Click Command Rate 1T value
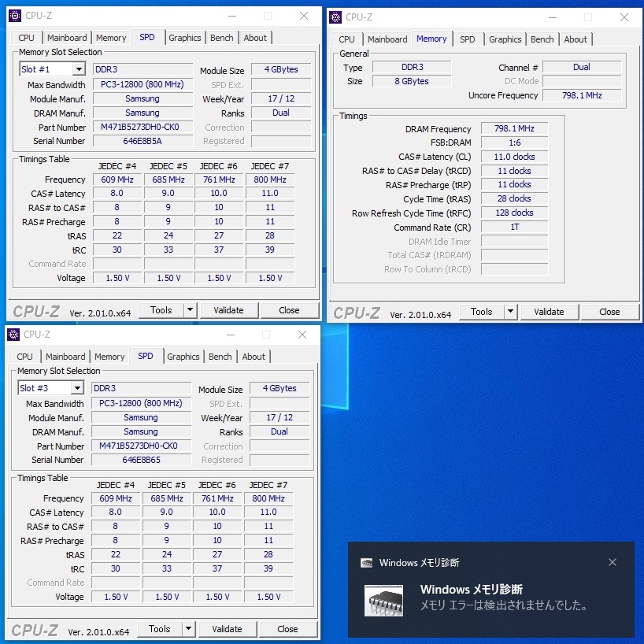This screenshot has height=644, width=644. 514,227
